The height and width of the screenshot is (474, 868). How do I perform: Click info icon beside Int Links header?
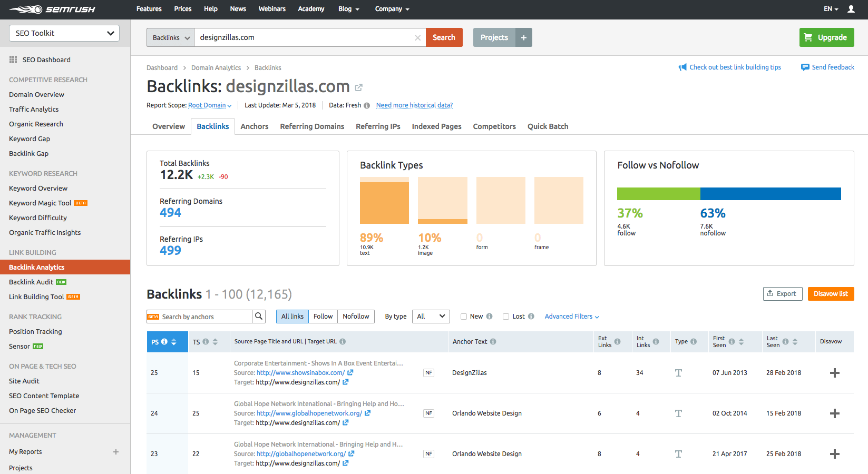656,342
